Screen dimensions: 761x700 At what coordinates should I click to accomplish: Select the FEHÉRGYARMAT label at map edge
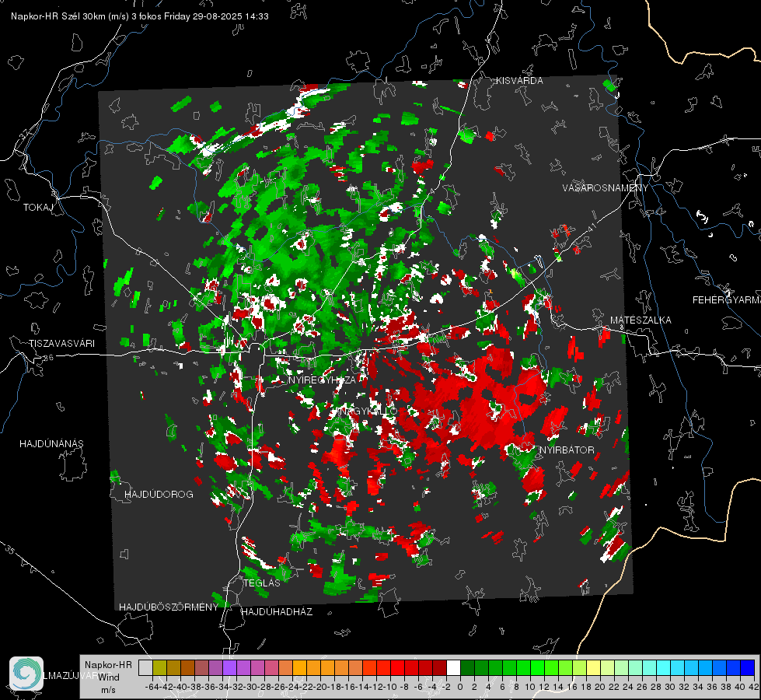[x=727, y=300]
